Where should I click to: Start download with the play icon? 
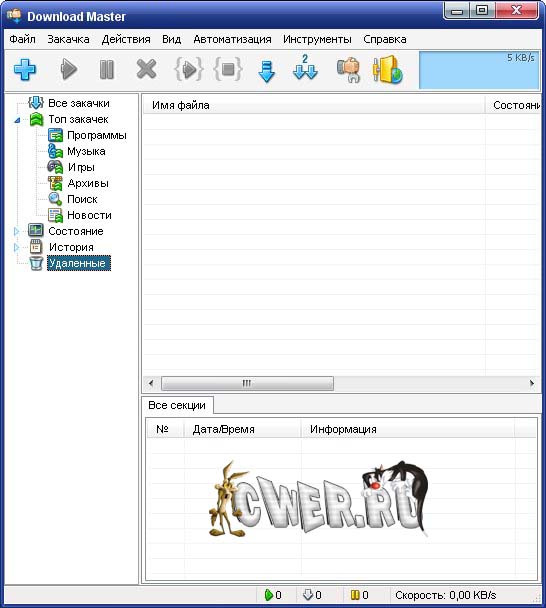69,70
